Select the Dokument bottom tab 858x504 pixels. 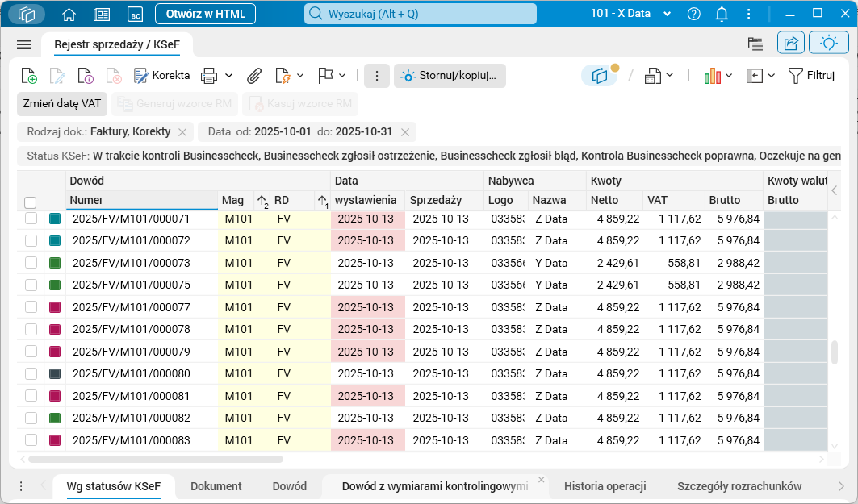(216, 486)
